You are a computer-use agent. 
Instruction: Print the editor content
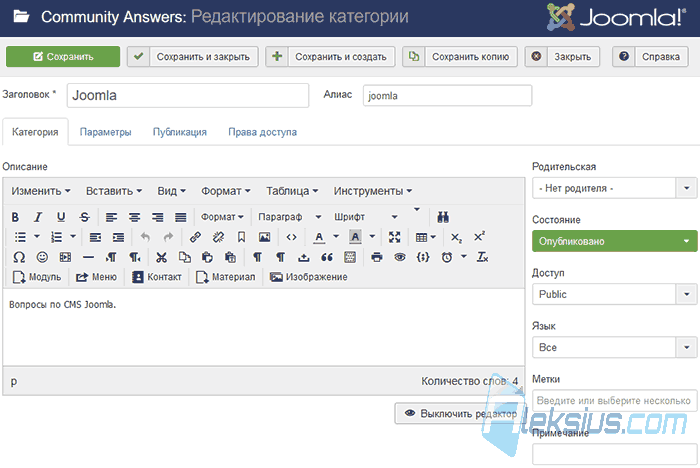377,257
